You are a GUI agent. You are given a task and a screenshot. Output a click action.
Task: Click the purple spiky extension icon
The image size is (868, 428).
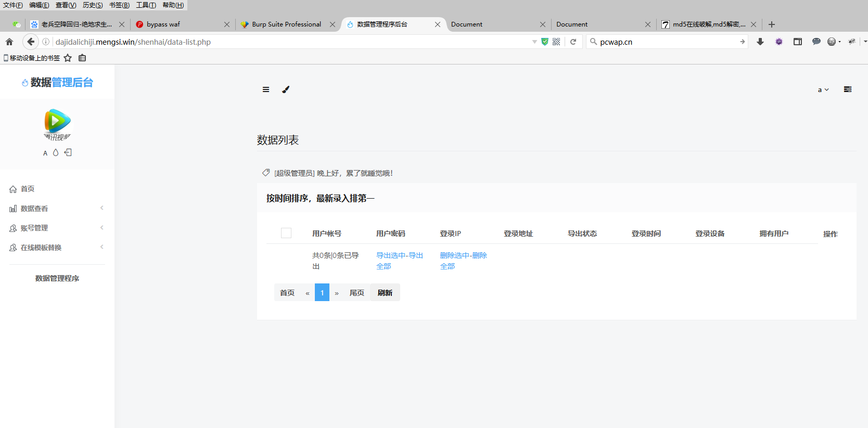pyautogui.click(x=779, y=42)
